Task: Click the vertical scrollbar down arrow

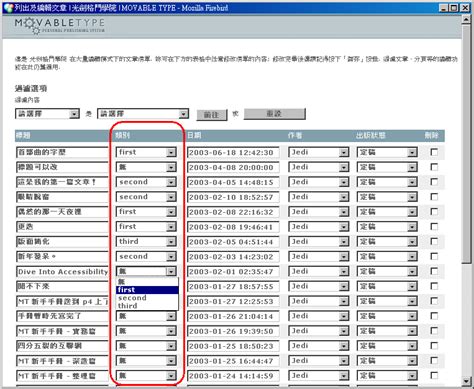Action: pos(466,381)
